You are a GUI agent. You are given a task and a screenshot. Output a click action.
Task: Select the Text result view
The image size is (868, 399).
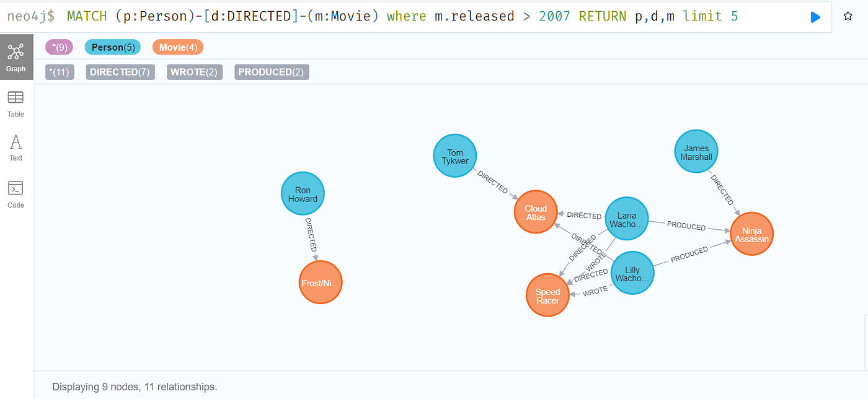(x=15, y=147)
